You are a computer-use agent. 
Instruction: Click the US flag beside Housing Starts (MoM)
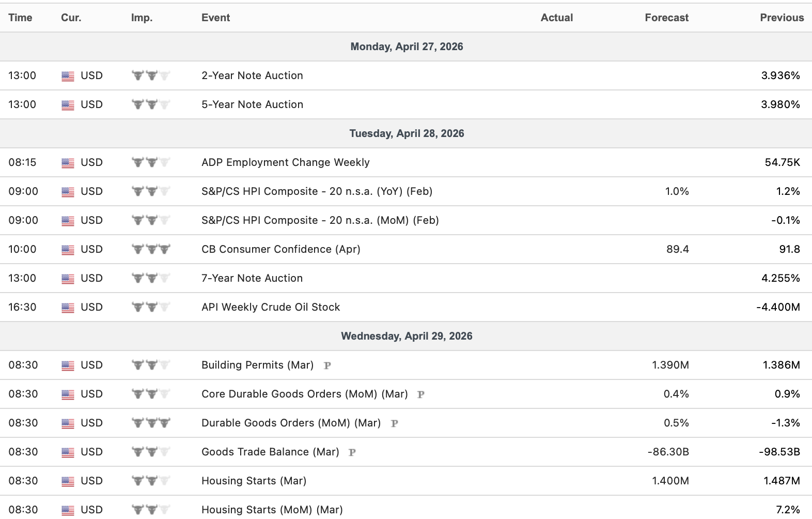(x=68, y=510)
